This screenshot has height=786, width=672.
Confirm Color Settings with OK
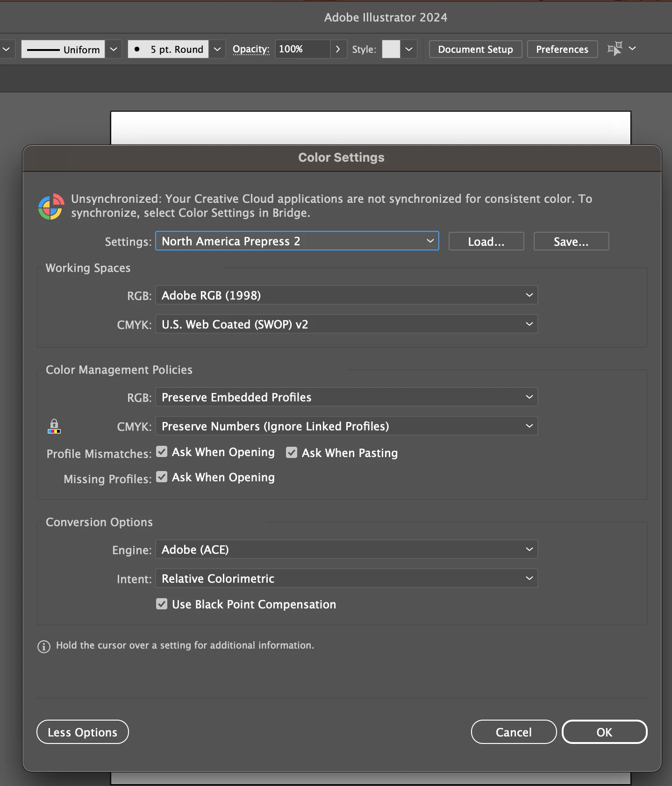coord(605,732)
